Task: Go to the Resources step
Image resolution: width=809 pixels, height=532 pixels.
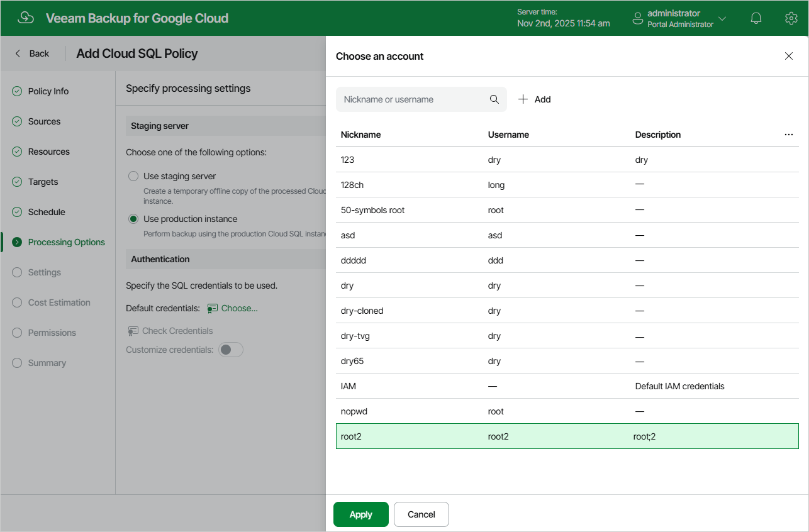Action: (x=49, y=152)
